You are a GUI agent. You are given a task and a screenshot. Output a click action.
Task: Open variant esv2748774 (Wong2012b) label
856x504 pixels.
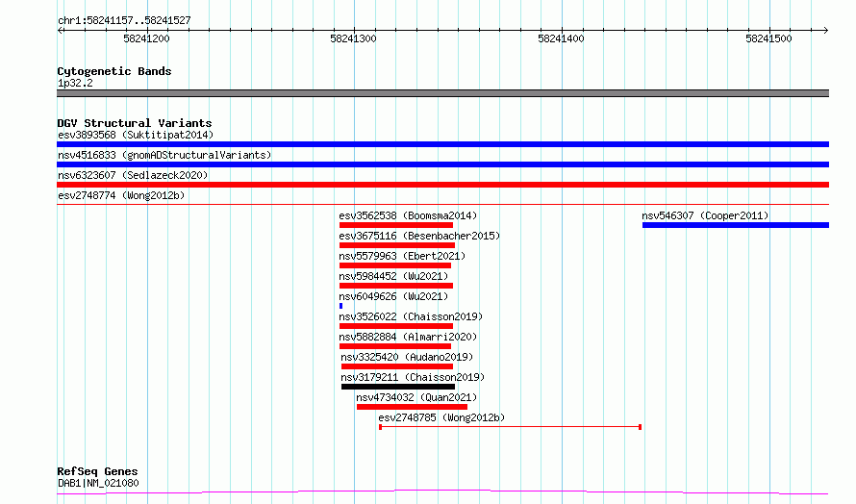tap(121, 195)
